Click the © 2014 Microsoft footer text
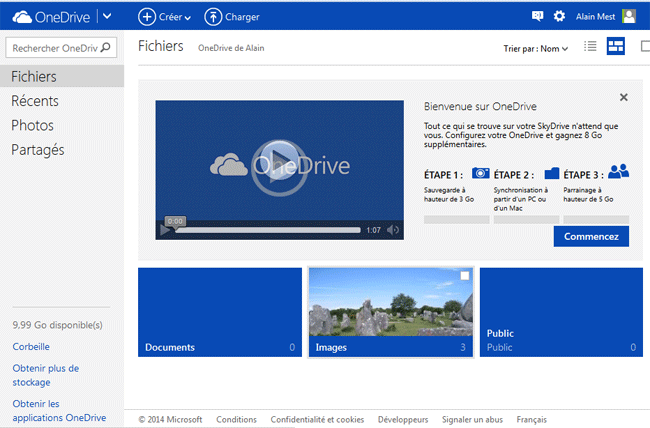650x428 pixels. [x=170, y=419]
